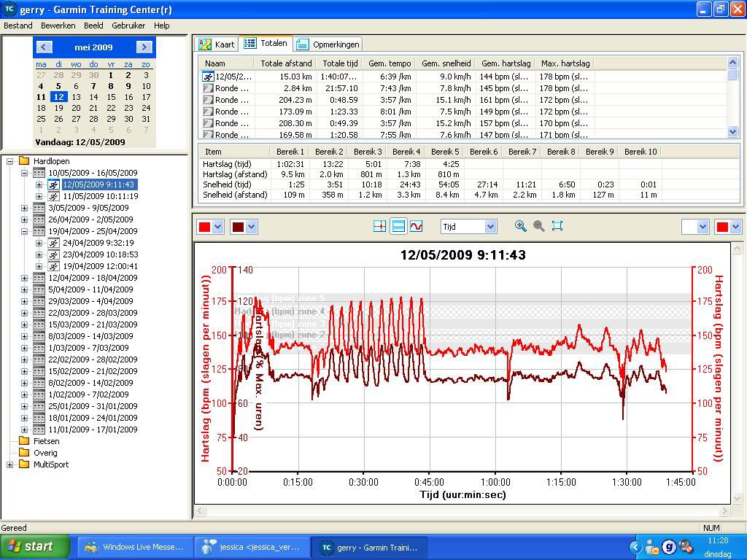Viewport: 747px width, 560px height.
Task: Fit graph to full view
Action: [x=557, y=226]
